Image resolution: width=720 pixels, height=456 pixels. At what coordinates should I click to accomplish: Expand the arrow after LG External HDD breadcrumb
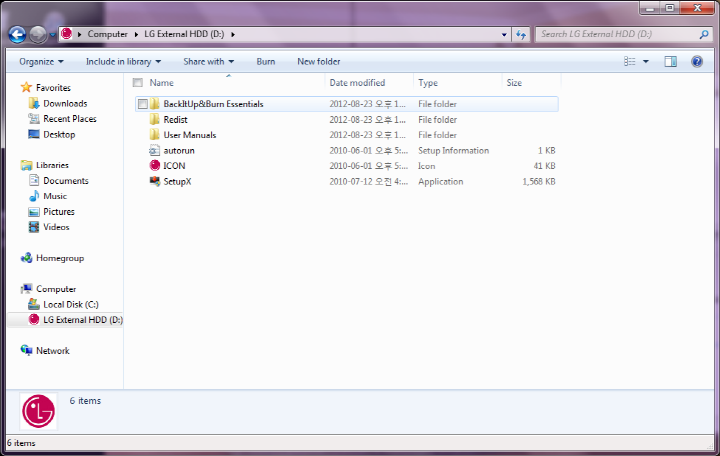coord(233,34)
